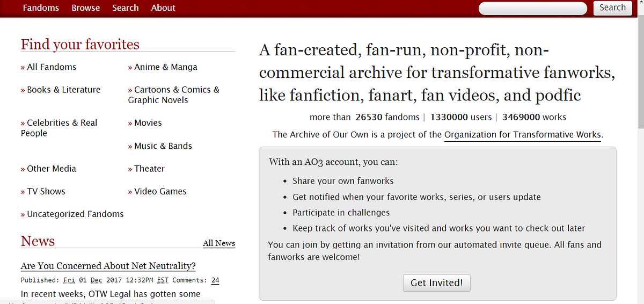
Task: Click the Search button at top right
Action: tap(612, 8)
